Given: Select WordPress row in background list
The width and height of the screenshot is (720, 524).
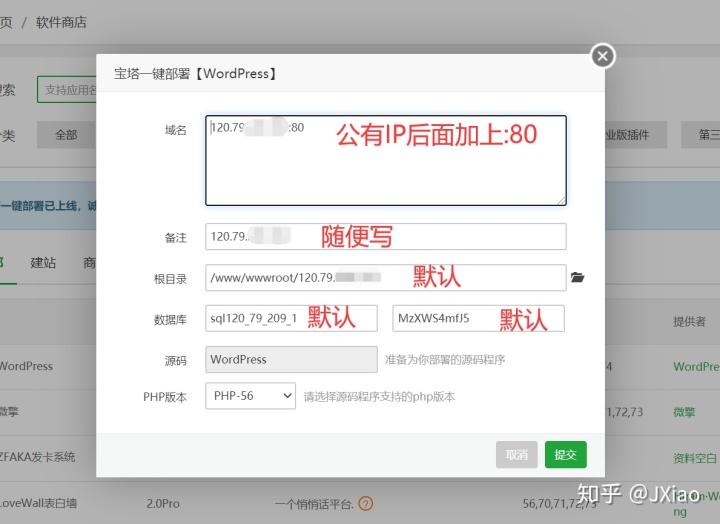Looking at the screenshot, I should [x=26, y=366].
